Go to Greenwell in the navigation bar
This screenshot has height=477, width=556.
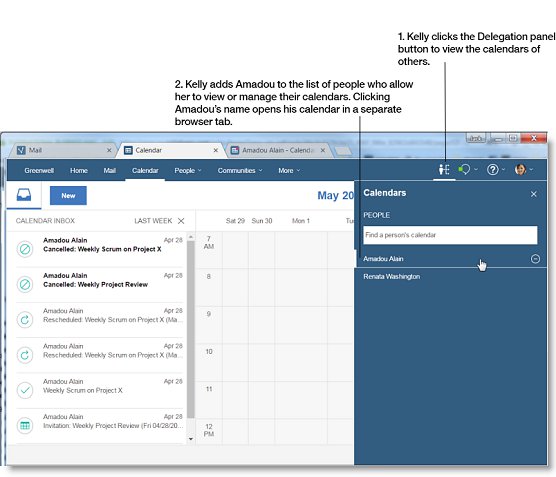point(39,171)
